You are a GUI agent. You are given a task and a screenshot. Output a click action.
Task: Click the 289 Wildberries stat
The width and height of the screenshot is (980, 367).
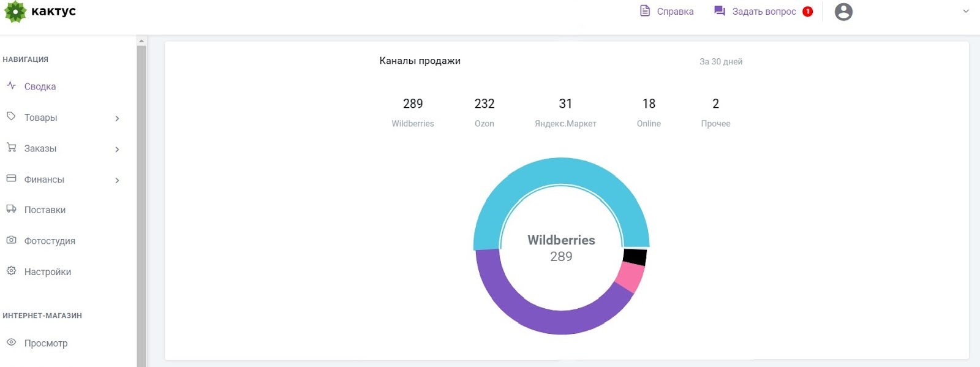413,113
